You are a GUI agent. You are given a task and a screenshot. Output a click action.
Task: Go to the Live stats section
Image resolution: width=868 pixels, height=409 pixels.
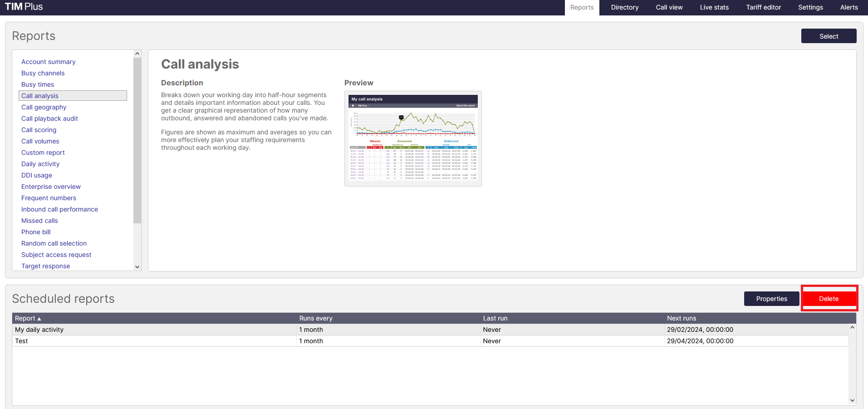(714, 7)
